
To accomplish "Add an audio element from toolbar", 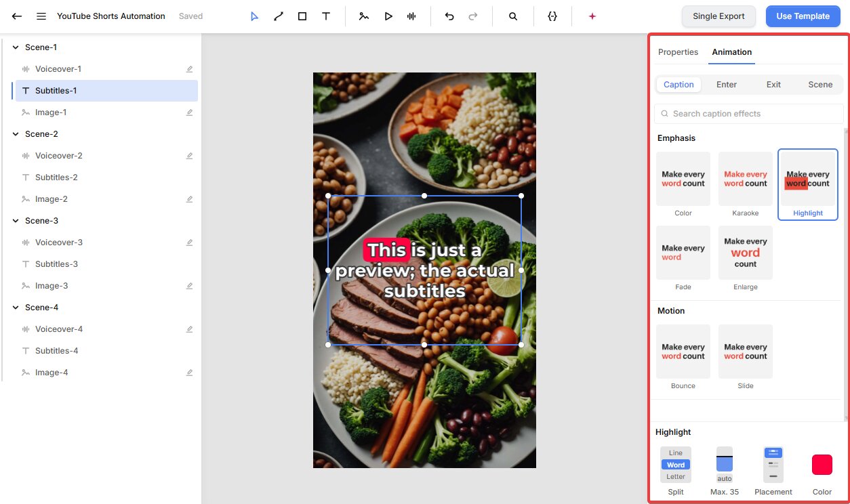I will pos(411,16).
